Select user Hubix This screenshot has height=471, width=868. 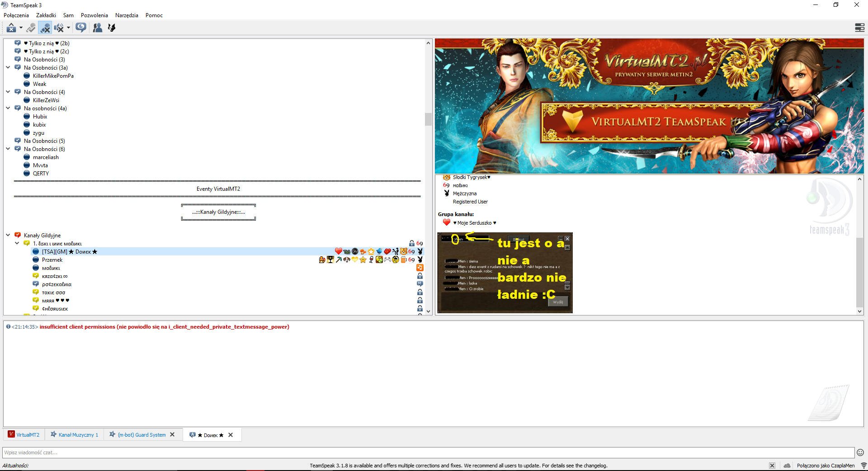coord(40,117)
